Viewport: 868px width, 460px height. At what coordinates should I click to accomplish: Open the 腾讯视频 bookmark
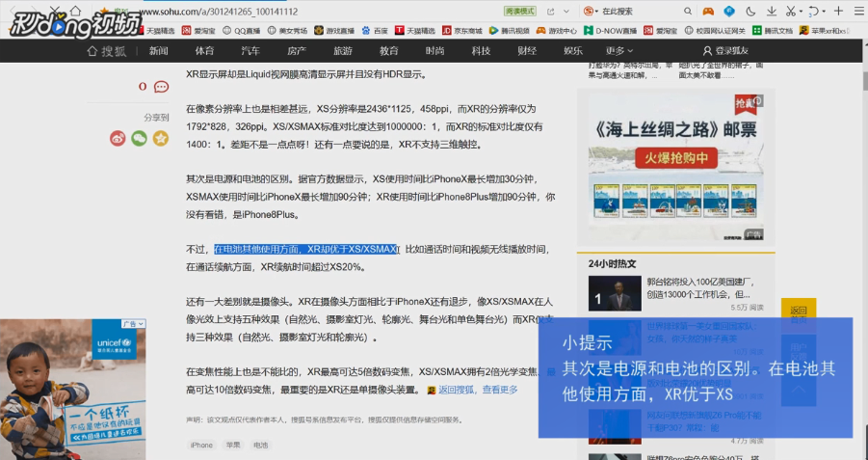click(x=510, y=31)
